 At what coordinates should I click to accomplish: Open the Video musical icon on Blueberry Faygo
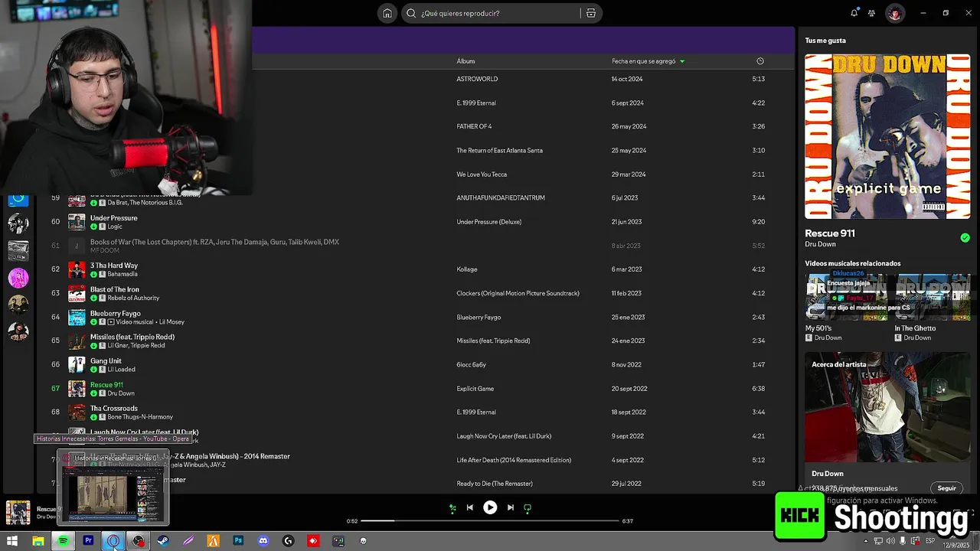[111, 322]
